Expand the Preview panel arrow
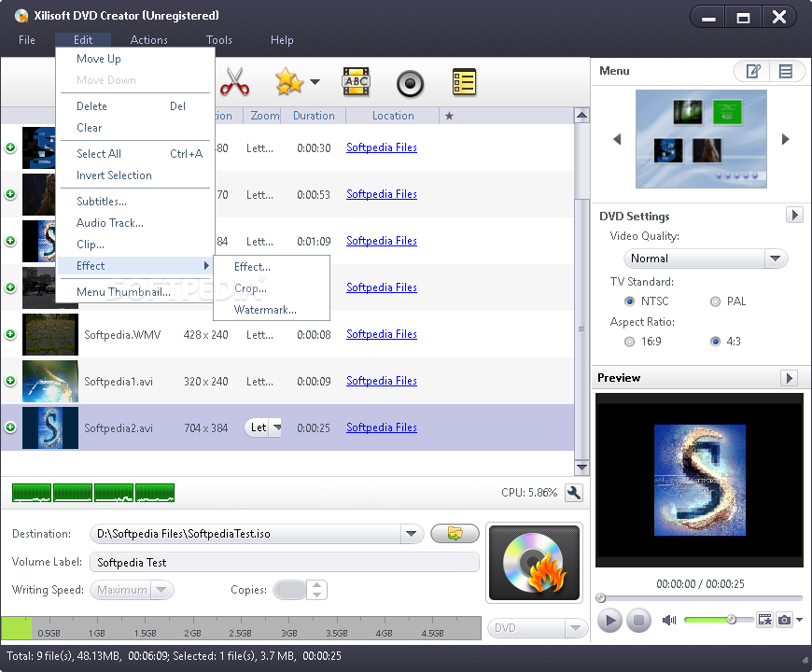Screen dimensions: 812x672 click(x=789, y=378)
